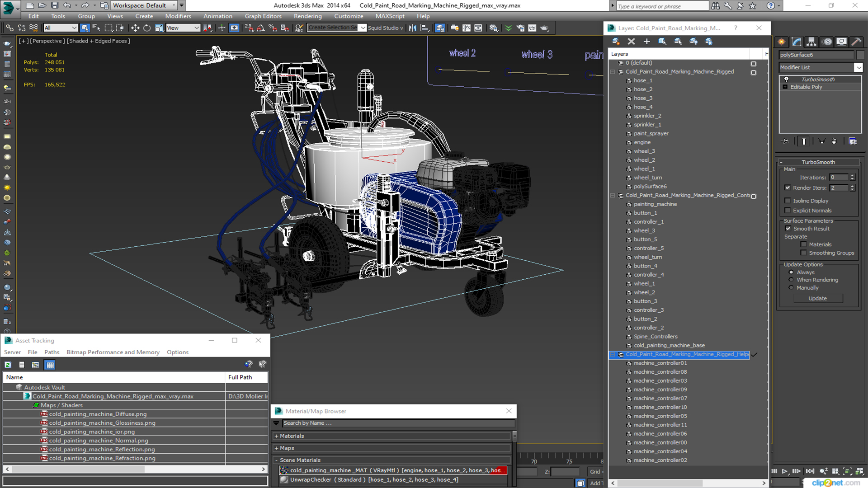Enable the Isoline Display checkbox
Image resolution: width=868 pixels, height=488 pixels.
click(x=788, y=201)
